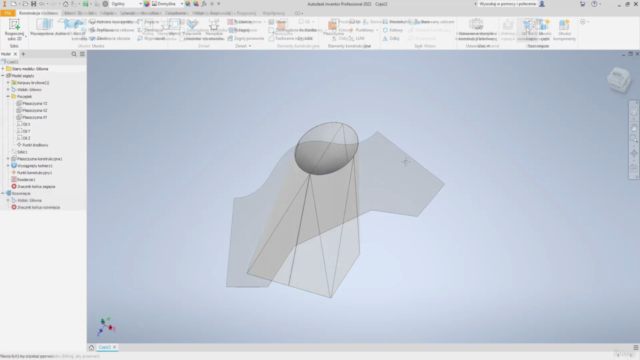Screen dimensions: 640x360
Task: Click the user sign-in icon
Action: [542, 4]
